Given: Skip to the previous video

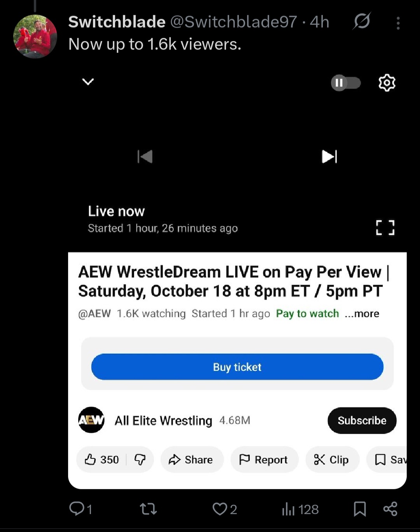Looking at the screenshot, I should (145, 156).
